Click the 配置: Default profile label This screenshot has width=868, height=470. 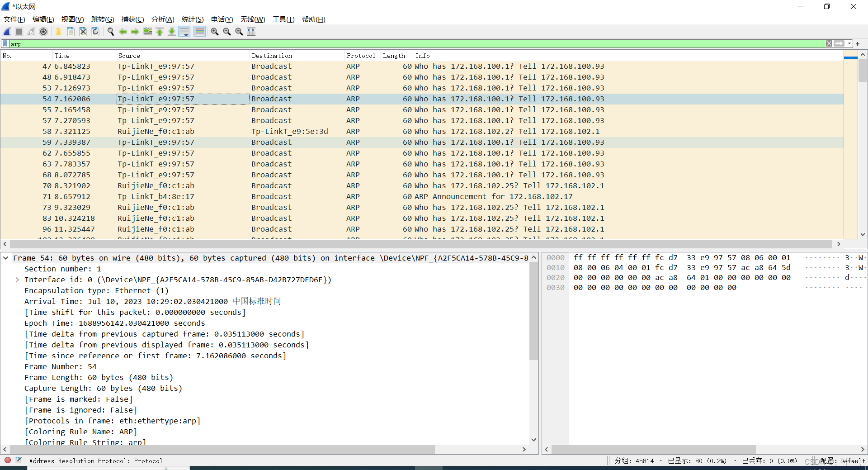[843, 461]
